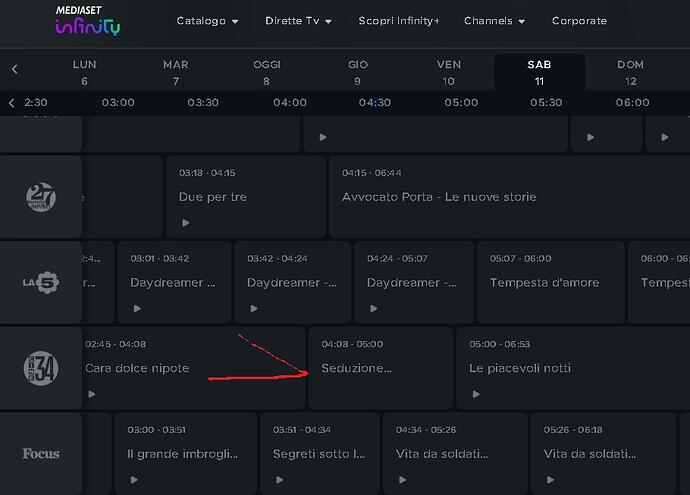Switch to VEN 10 day tab

coord(449,73)
